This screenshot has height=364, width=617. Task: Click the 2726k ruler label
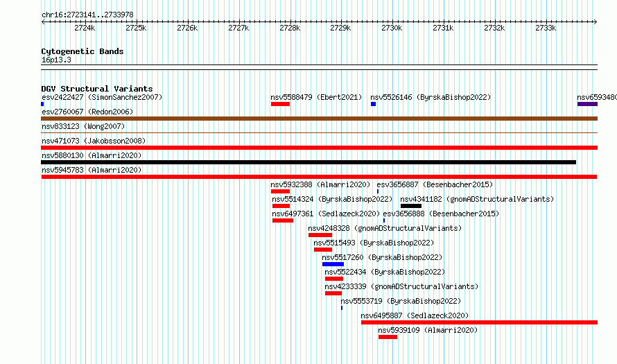click(187, 28)
